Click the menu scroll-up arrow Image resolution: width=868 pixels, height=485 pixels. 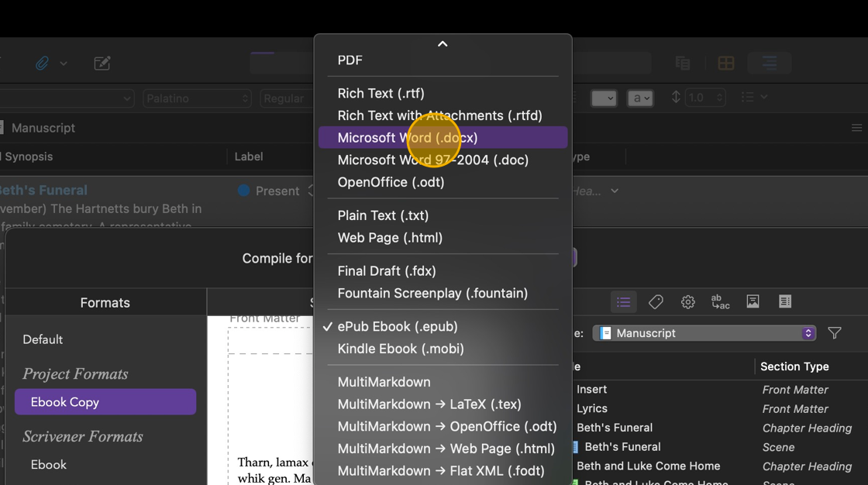(443, 43)
